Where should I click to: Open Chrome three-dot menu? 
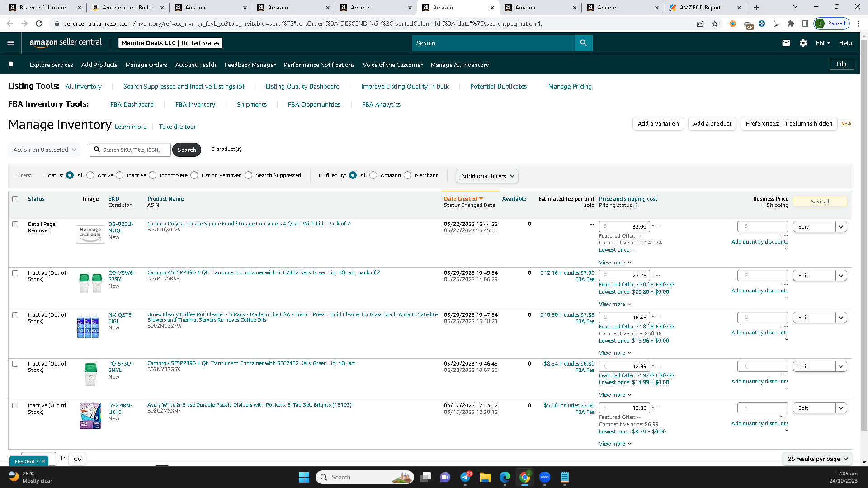859,23
